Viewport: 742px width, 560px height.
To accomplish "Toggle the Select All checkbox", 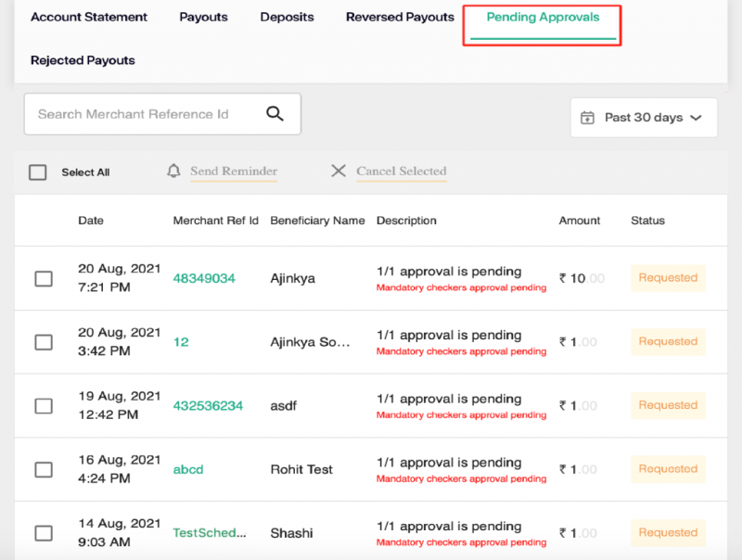I will (38, 172).
